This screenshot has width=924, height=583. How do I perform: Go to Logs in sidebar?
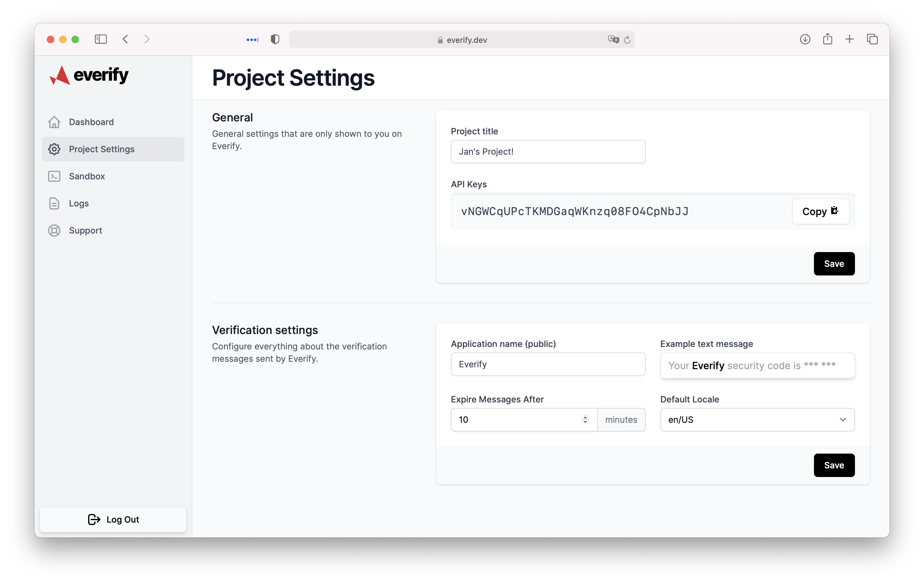[113, 203]
